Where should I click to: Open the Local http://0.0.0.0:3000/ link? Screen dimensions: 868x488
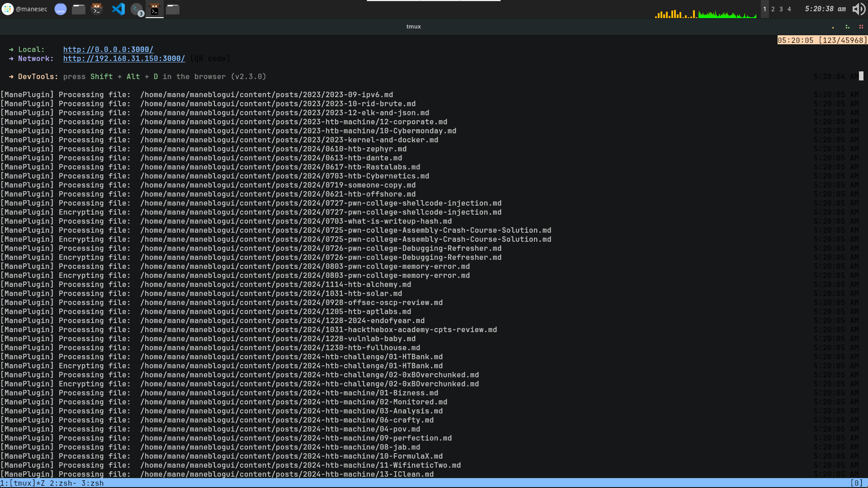click(108, 50)
